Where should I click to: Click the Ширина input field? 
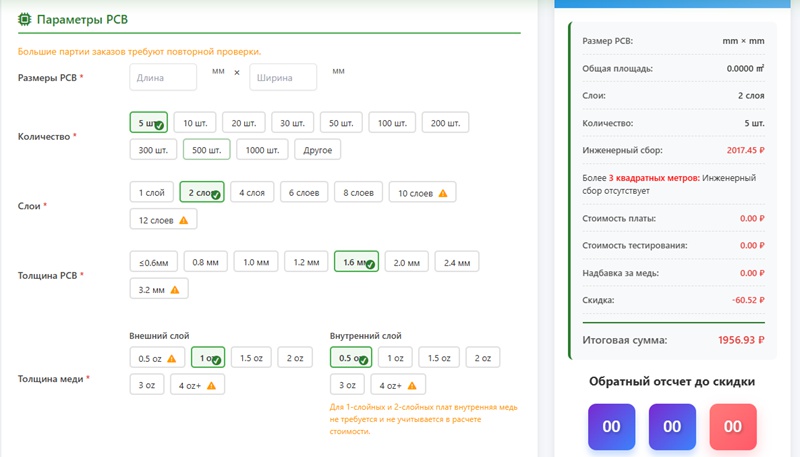283,77
